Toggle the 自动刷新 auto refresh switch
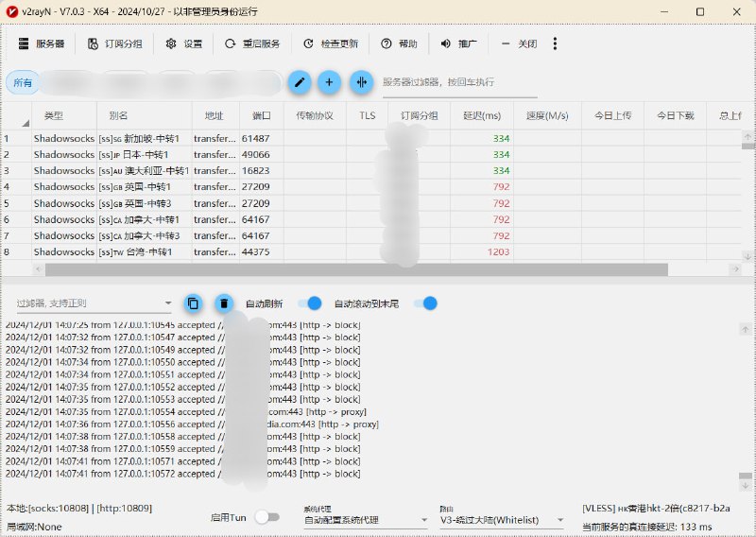 310,303
